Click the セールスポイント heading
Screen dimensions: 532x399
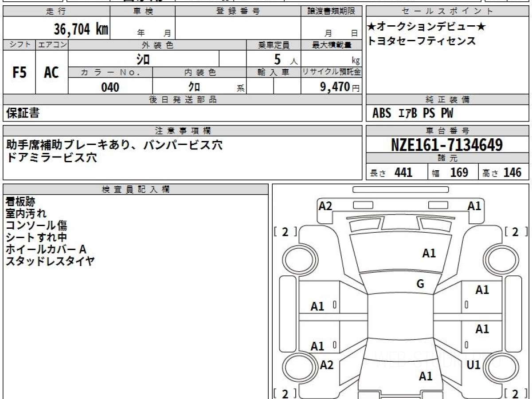[448, 12]
